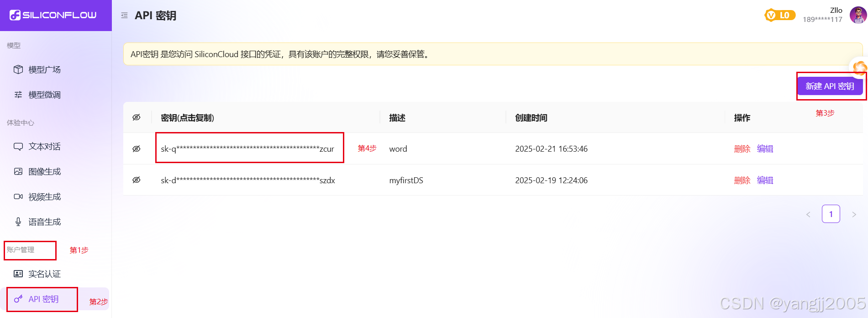Screen dimensions: 868x318
Task: Click the 描述 column header
Action: point(397,118)
